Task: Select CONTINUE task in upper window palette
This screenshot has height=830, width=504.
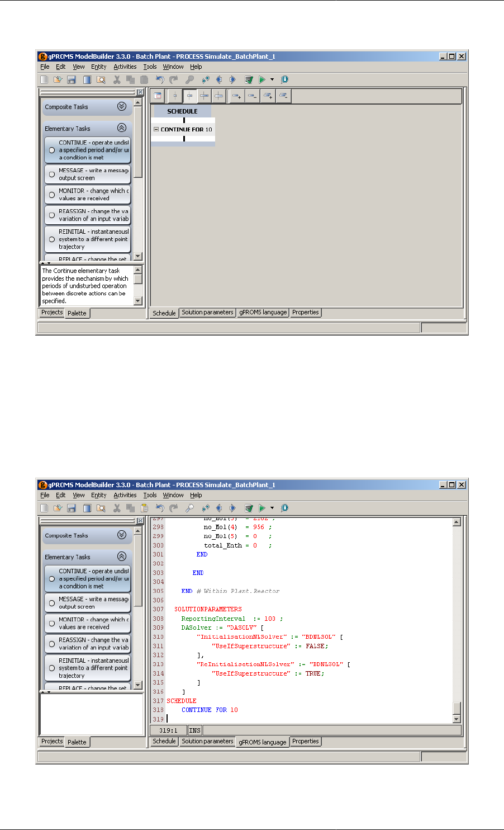Action: point(88,150)
